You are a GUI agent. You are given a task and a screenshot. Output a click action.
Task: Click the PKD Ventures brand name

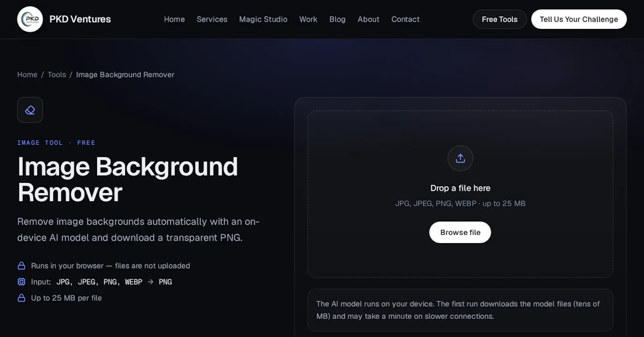point(80,19)
